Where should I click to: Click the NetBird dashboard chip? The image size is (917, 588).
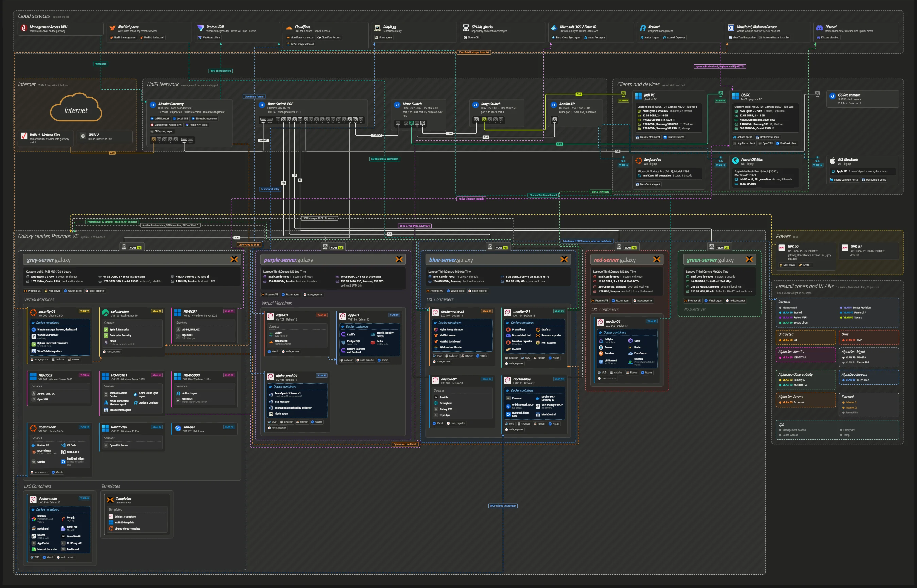[152, 38]
